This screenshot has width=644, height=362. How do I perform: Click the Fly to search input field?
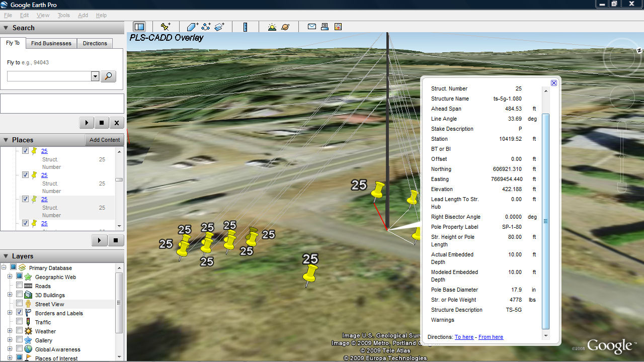coord(49,76)
